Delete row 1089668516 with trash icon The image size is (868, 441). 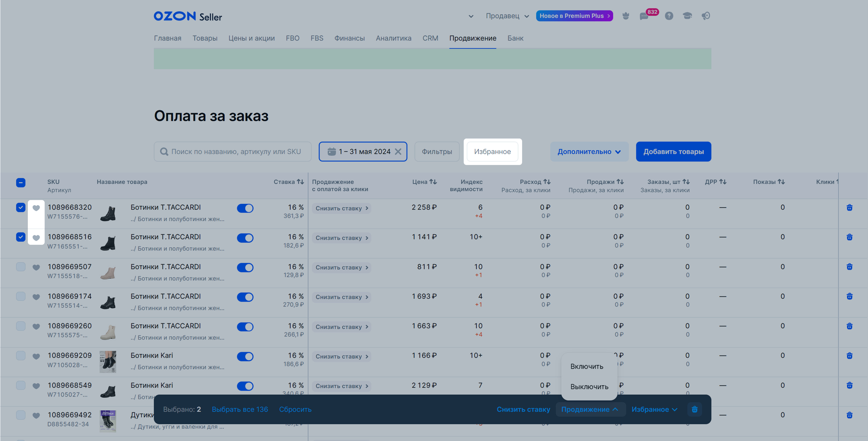[x=849, y=237]
